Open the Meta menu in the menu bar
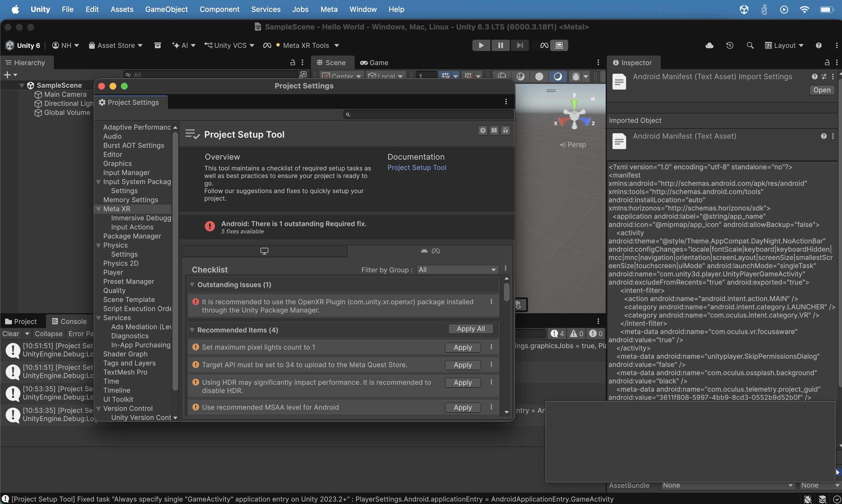Viewport: 842px width, 504px height. coord(329,9)
